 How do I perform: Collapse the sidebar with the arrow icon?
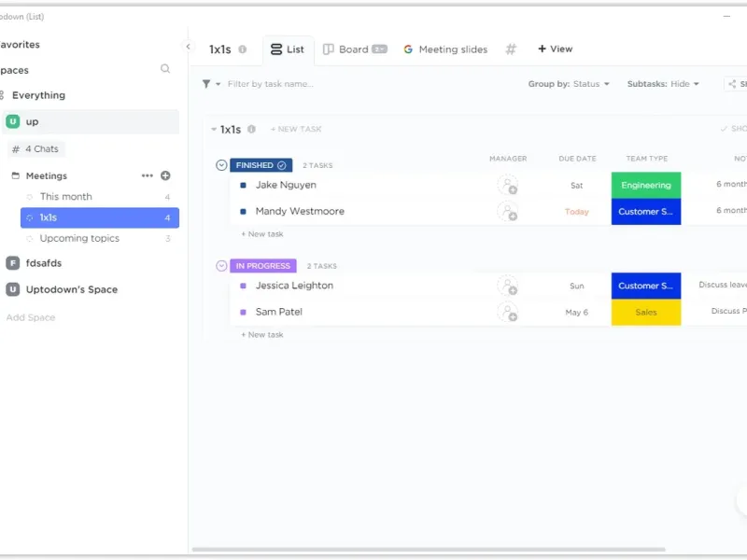click(x=188, y=47)
